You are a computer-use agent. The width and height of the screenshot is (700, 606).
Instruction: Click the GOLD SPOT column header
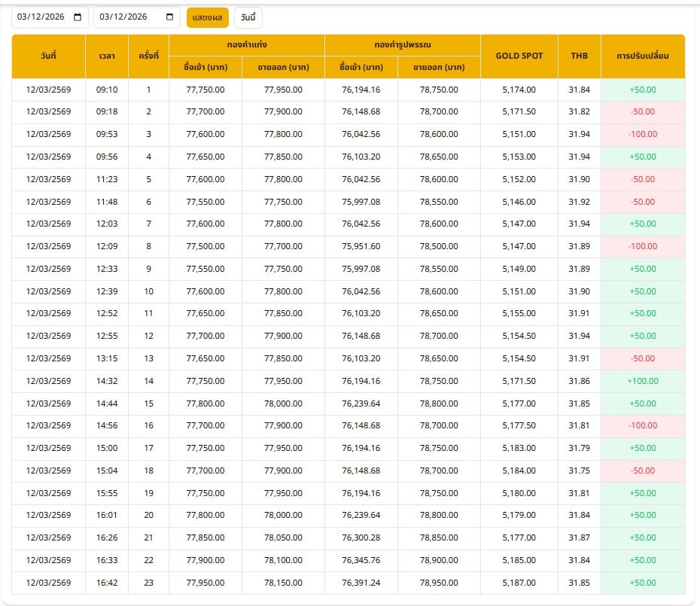coord(519,56)
